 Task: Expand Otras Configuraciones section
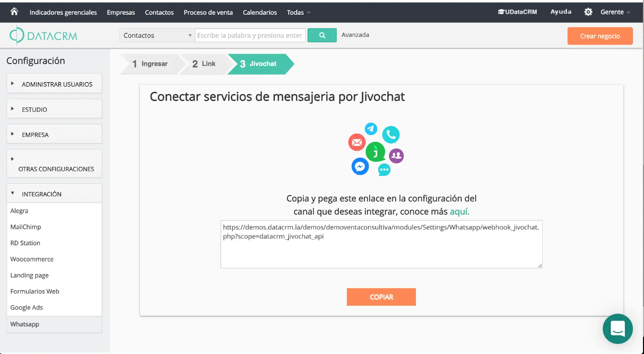pos(54,163)
